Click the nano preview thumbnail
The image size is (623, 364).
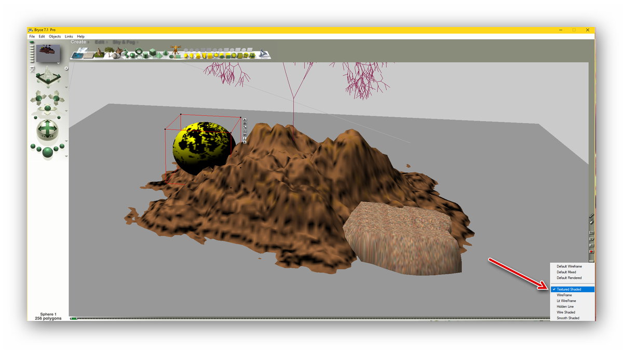pyautogui.click(x=48, y=53)
